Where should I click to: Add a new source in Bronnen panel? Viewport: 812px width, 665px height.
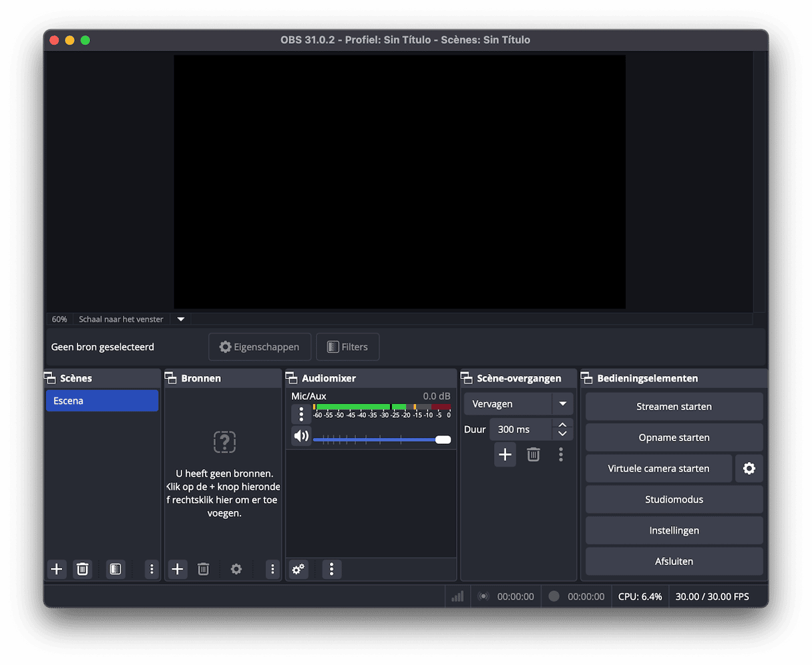coord(177,569)
